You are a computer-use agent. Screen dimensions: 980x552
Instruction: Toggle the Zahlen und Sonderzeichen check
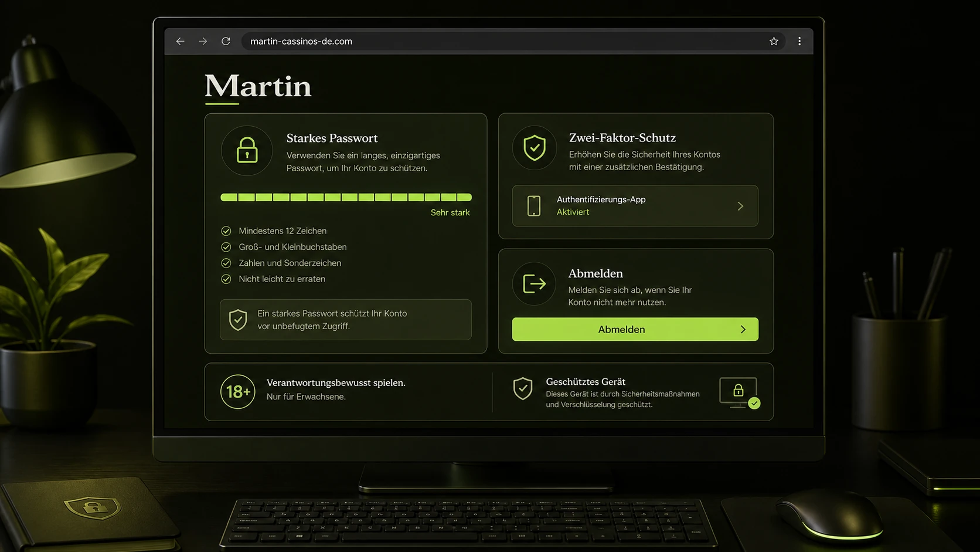coord(226,263)
